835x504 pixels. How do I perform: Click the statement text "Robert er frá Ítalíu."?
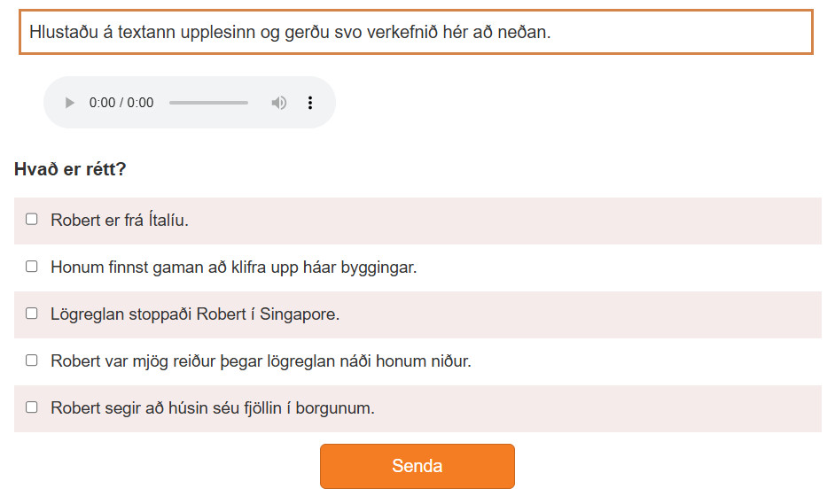120,221
